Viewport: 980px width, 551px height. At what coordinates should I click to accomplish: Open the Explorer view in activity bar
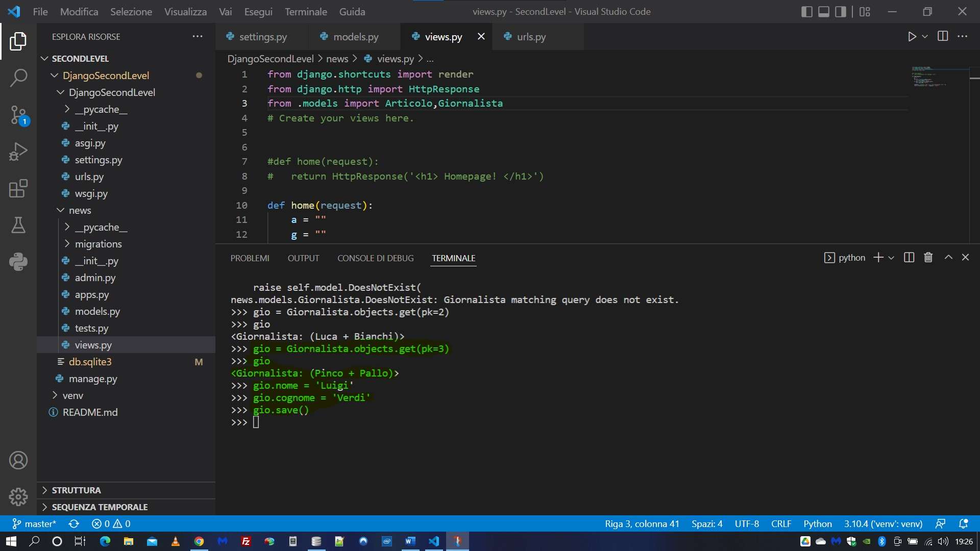(18, 41)
